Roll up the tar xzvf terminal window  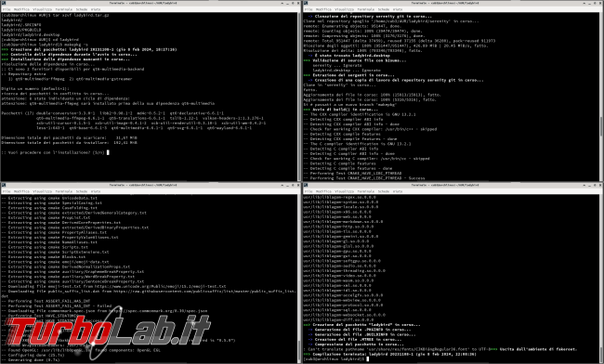282,3
